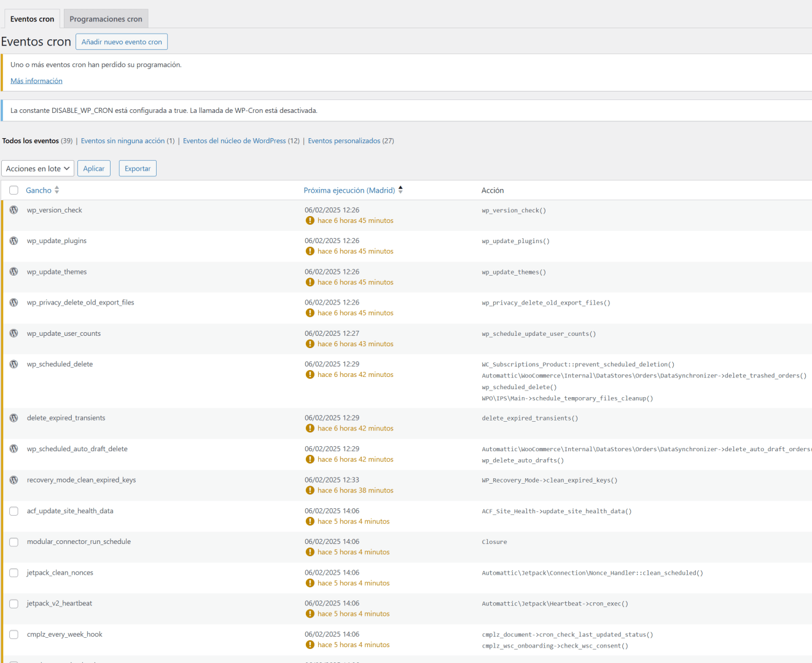Viewport: 812px width, 663px height.
Task: Click the 'hace 6 horas 43 minutos' text
Action: [355, 344]
